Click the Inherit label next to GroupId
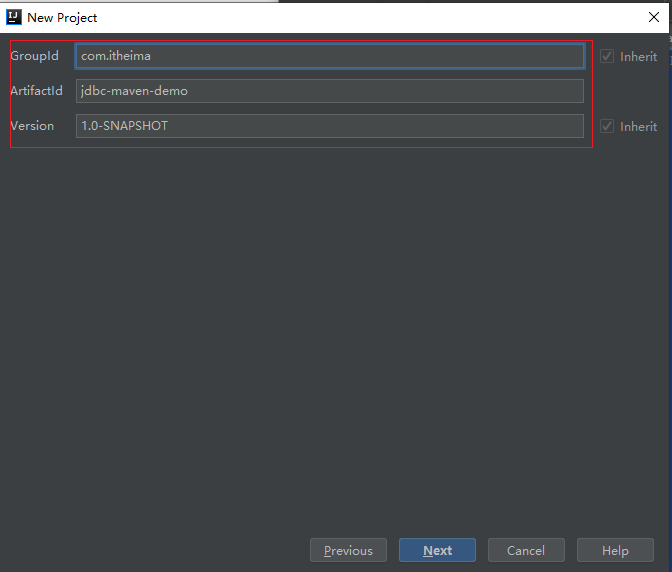The image size is (672, 572). (638, 57)
